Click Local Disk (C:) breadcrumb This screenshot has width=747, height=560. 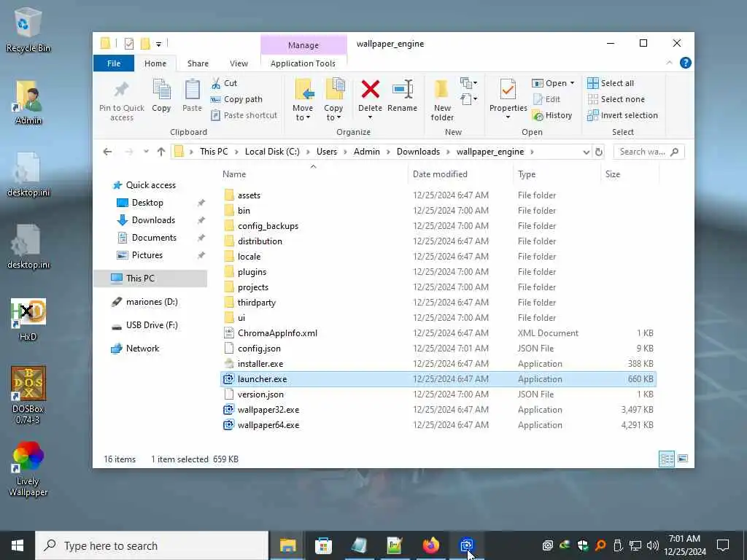[272, 152]
